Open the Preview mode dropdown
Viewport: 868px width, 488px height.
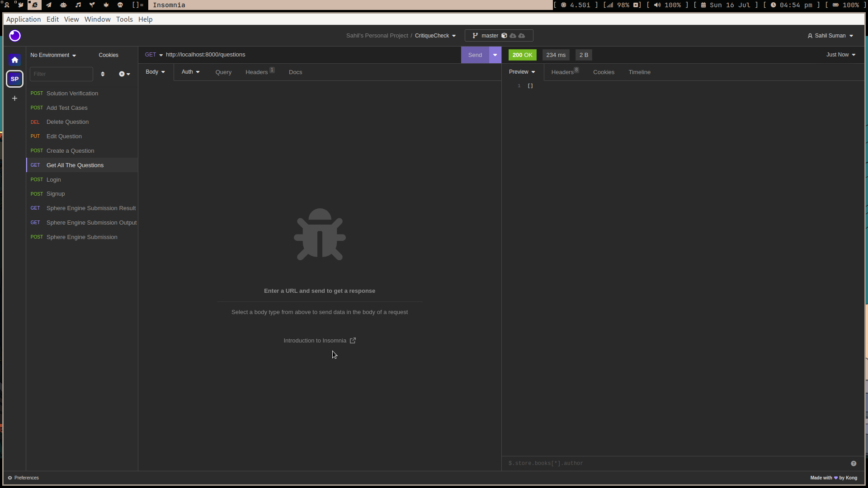click(521, 72)
